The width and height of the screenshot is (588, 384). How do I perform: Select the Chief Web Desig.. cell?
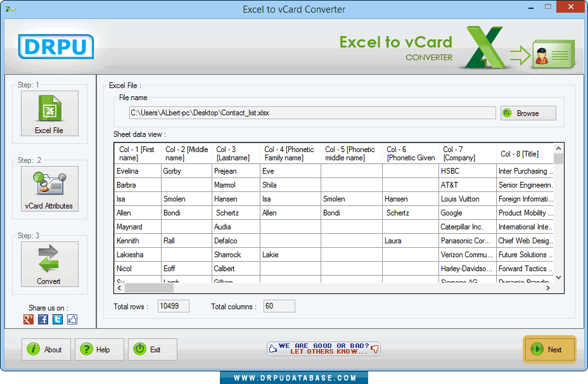[525, 240]
